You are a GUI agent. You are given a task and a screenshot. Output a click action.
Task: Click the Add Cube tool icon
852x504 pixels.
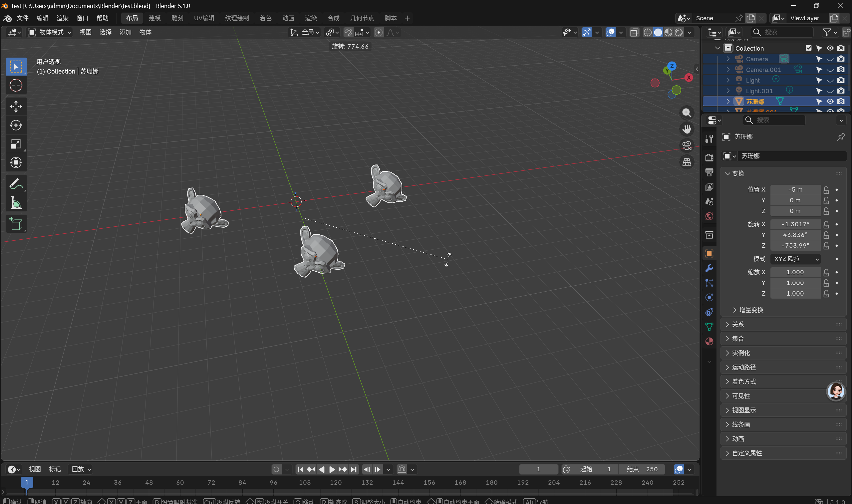(x=16, y=224)
